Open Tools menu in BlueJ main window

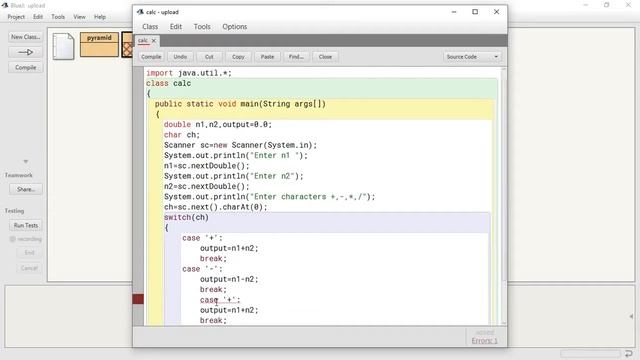(x=58, y=17)
